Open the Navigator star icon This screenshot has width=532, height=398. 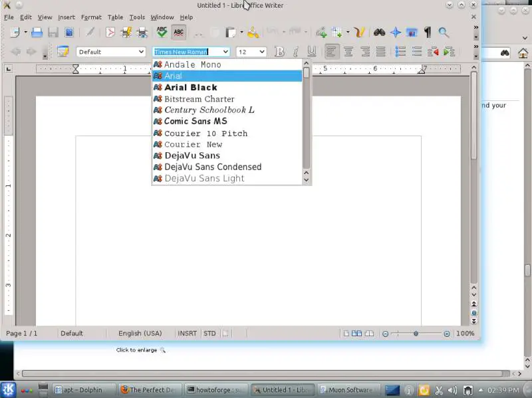396,33
